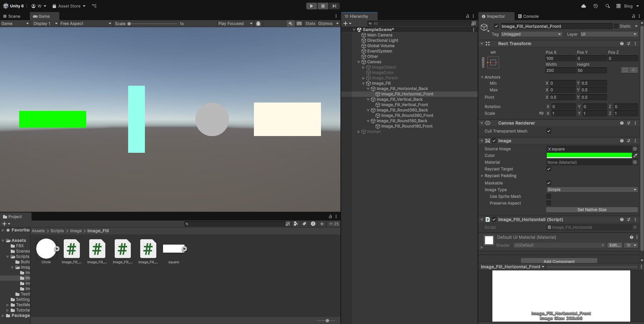Open the Image Type dropdown
644x324 pixels.
coord(592,190)
